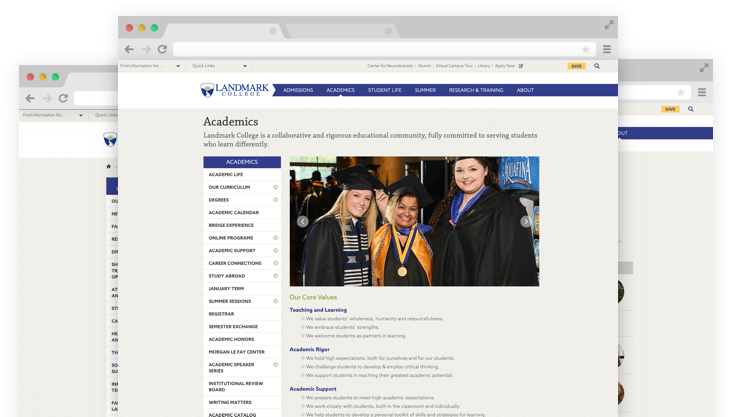Click the back arrow in the front browser window
Image resolution: width=732 pixels, height=417 pixels.
[129, 49]
